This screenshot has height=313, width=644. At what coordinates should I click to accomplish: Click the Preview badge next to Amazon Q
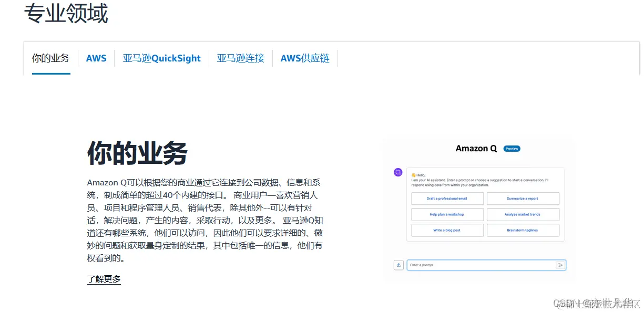pos(512,149)
